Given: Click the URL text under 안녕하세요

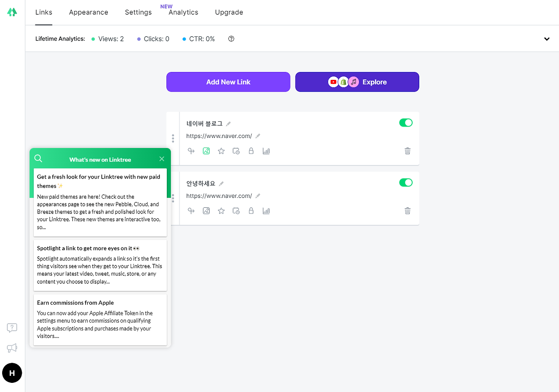Looking at the screenshot, I should pos(219,196).
